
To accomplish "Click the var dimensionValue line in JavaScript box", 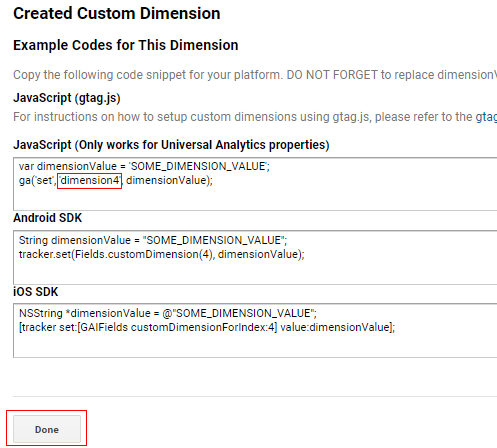I will (x=144, y=166).
